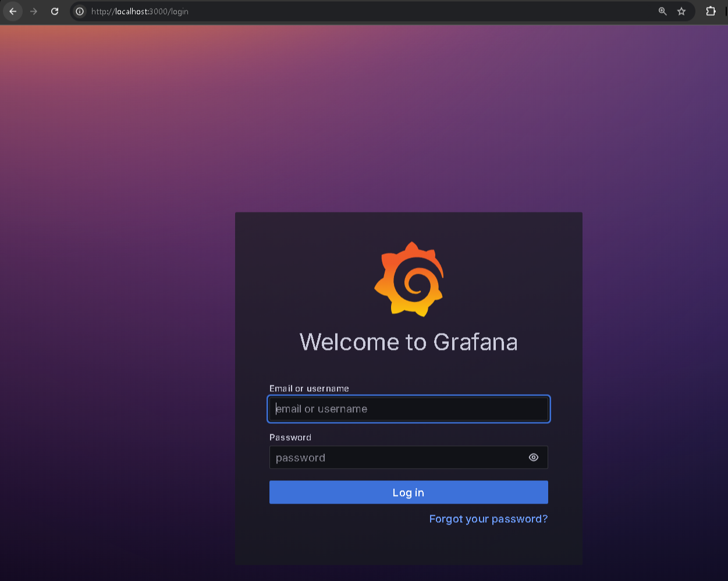Image resolution: width=728 pixels, height=581 pixels.
Task: Open the browser extensions puzzle icon
Action: [711, 11]
